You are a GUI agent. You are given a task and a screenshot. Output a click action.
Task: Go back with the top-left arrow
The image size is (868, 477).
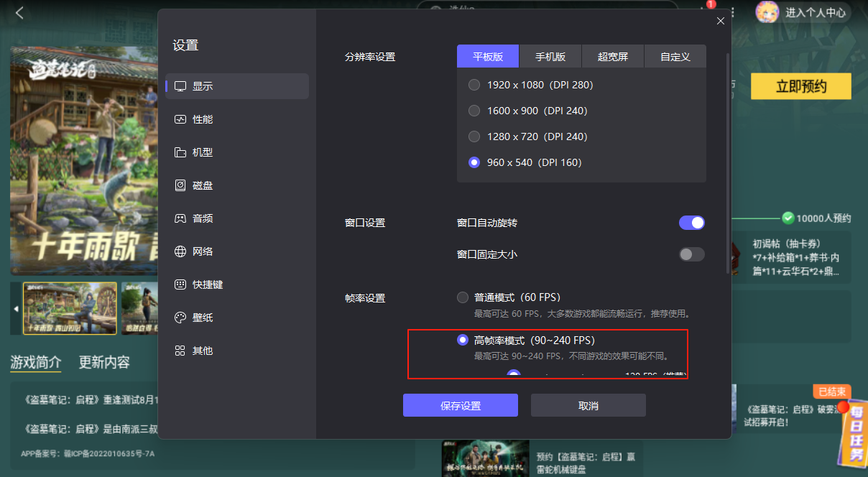19,13
